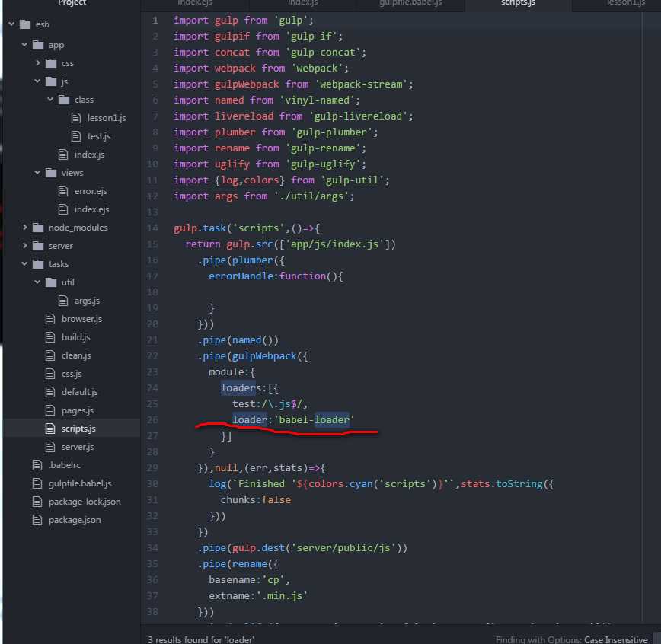Collapse the es6 root folder chevron

[x=12, y=24]
